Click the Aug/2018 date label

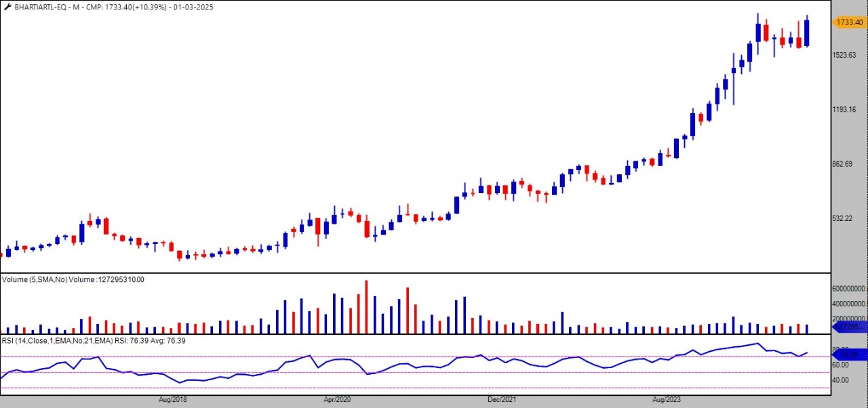(173, 400)
